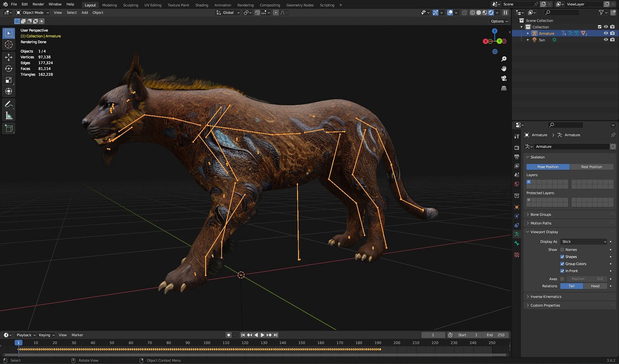Activate the Rotate tool
Screen dimensions: 619x364
tap(9, 68)
